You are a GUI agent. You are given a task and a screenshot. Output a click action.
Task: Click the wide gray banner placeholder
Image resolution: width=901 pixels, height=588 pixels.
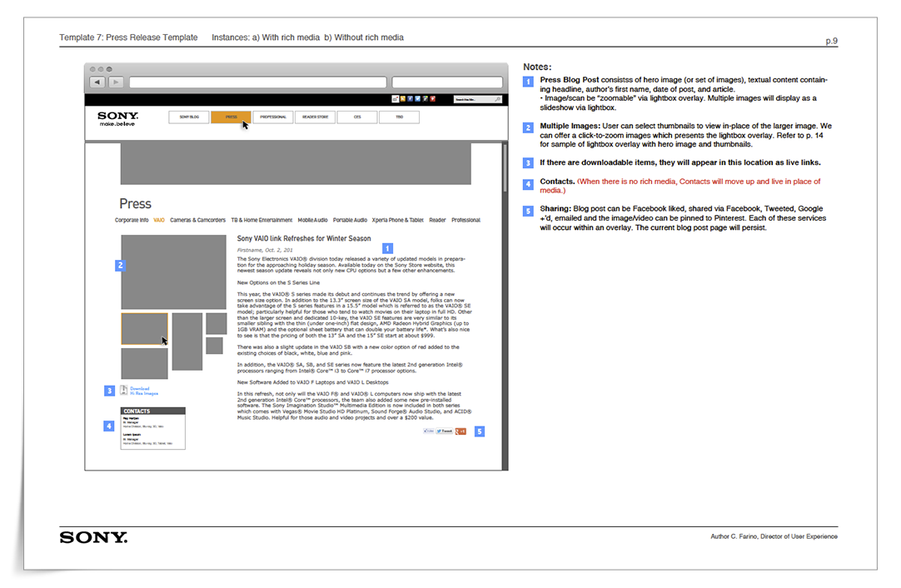pyautogui.click(x=296, y=164)
